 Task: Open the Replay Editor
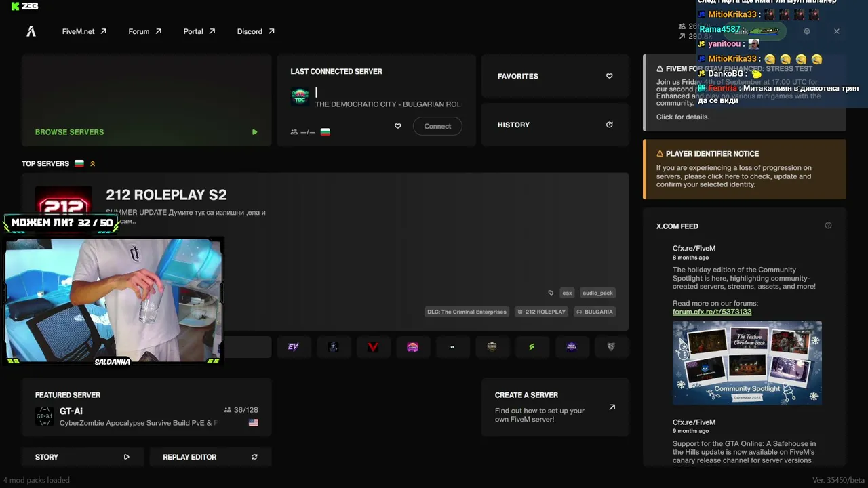[210, 457]
